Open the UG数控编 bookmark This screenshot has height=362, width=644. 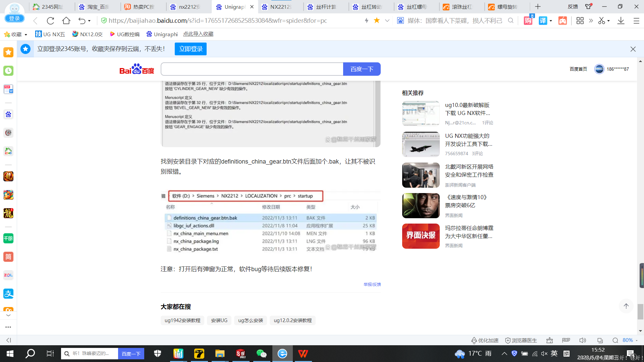(x=124, y=34)
